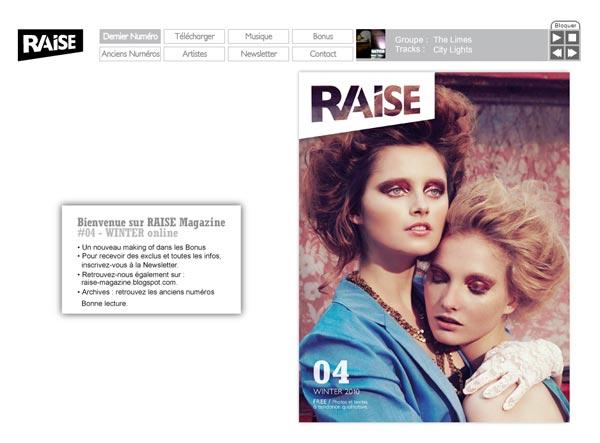Open the album art thumbnail in the player

point(370,44)
